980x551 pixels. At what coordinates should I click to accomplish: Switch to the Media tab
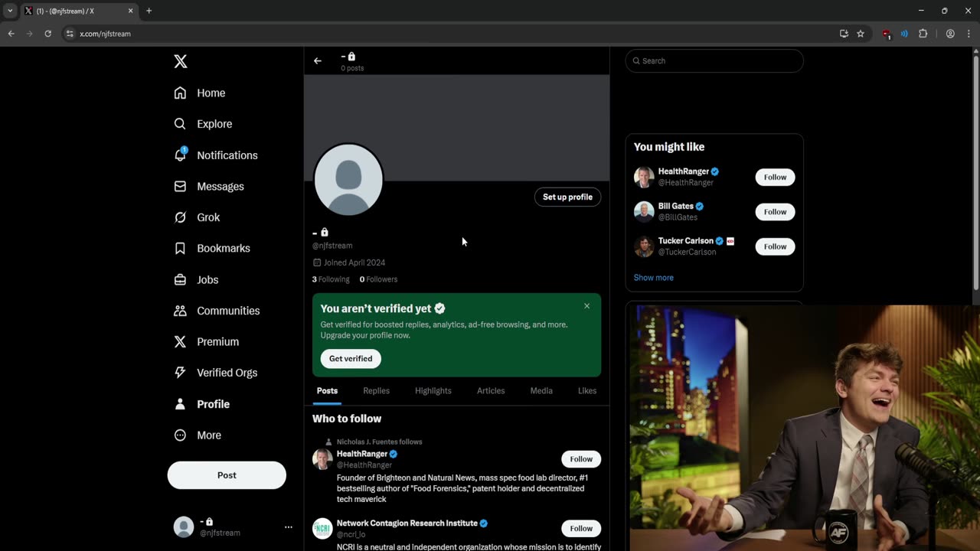pos(541,391)
